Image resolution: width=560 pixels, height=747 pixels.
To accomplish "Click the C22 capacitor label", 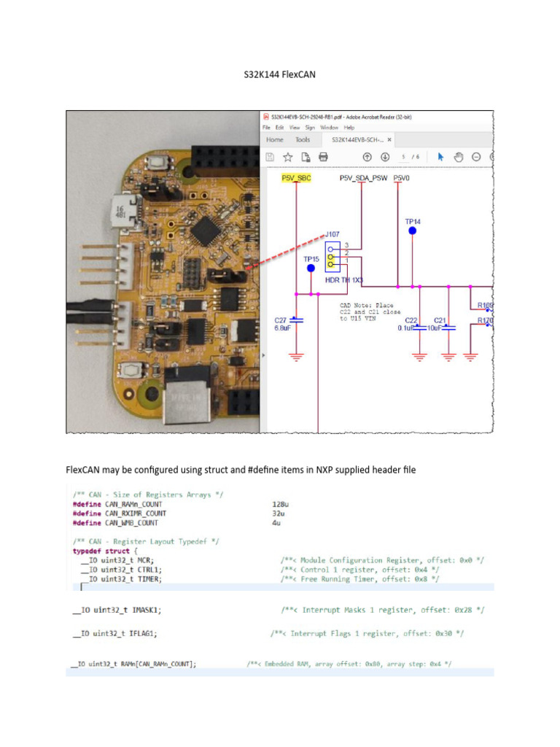I will [411, 321].
